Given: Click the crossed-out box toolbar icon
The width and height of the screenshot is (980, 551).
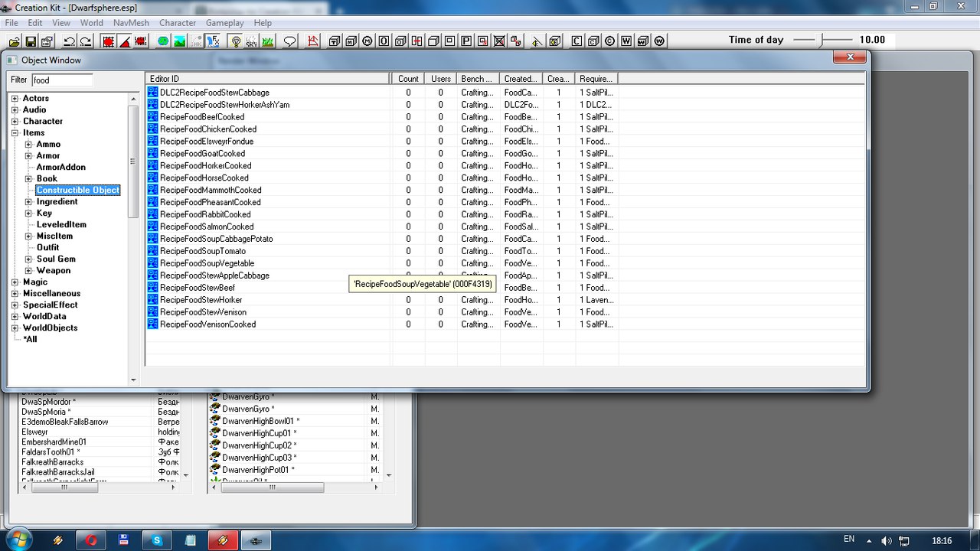Looking at the screenshot, I should click(499, 41).
